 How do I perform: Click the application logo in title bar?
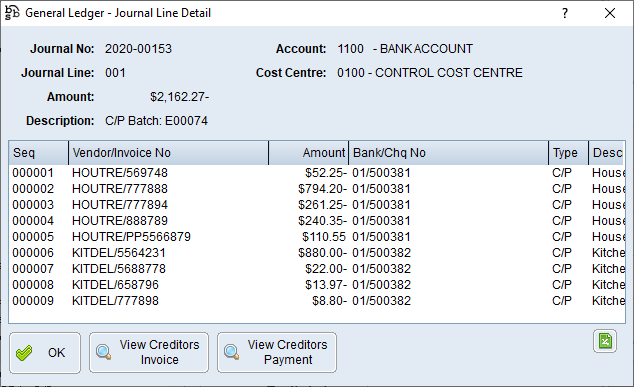(x=12, y=13)
